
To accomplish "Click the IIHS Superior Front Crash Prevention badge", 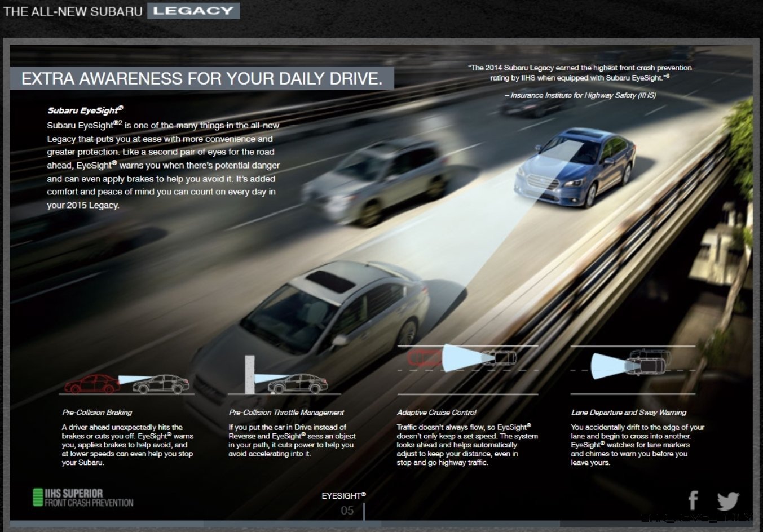I will point(83,498).
